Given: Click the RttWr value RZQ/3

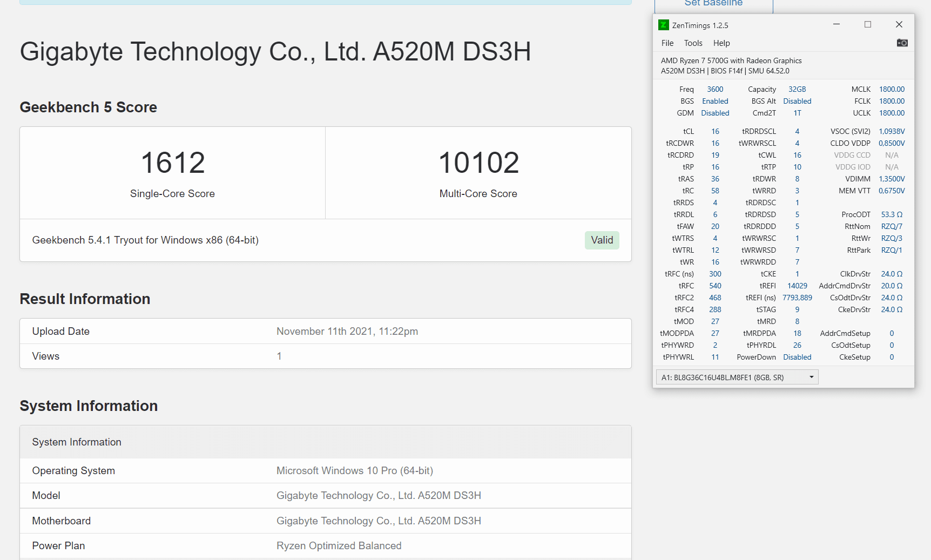Looking at the screenshot, I should [892, 238].
